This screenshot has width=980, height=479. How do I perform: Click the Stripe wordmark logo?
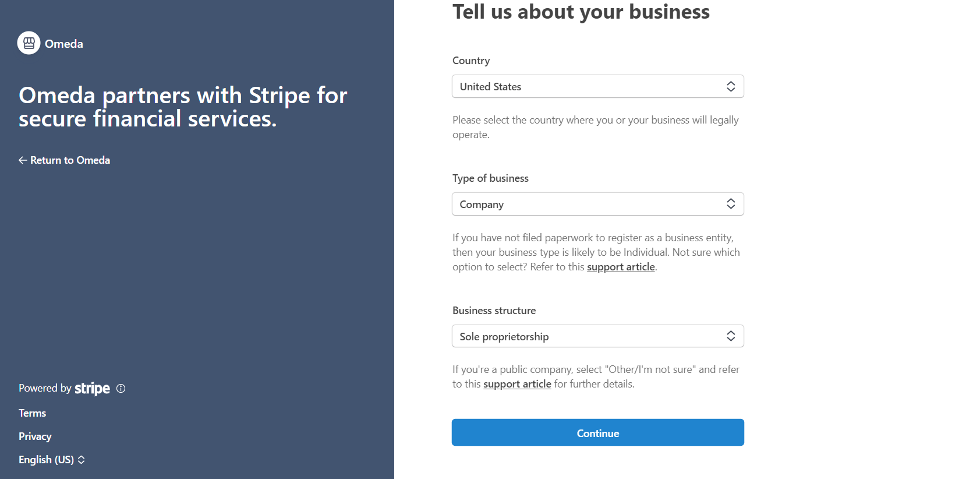(92, 389)
